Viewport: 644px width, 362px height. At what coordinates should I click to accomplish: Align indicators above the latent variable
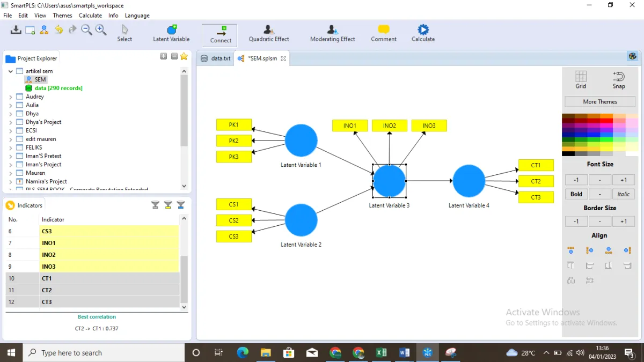(571, 250)
